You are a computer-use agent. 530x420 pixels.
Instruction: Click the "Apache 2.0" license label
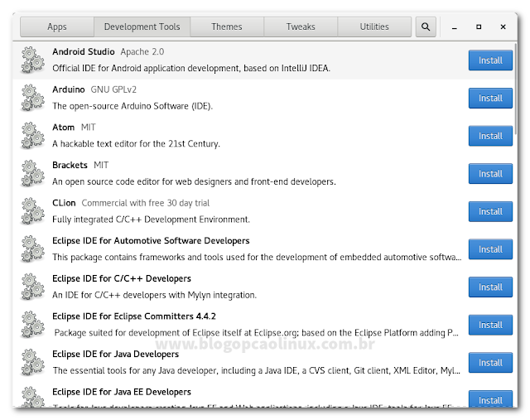click(142, 51)
